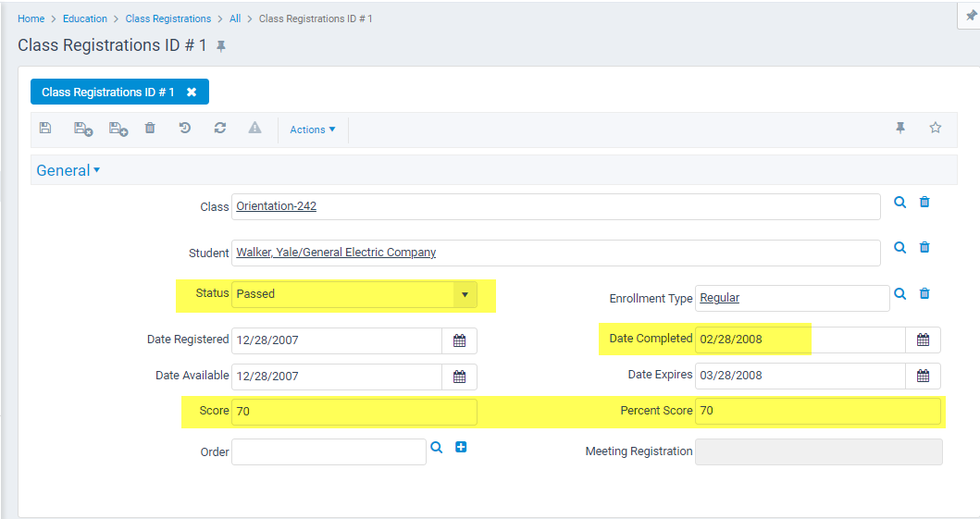The width and height of the screenshot is (980, 519).
Task: Click the Meeting Registration field
Action: (819, 452)
